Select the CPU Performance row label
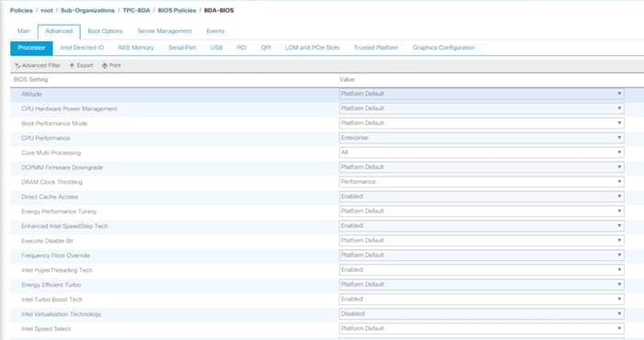Image resolution: width=644 pixels, height=340 pixels. pyautogui.click(x=46, y=138)
